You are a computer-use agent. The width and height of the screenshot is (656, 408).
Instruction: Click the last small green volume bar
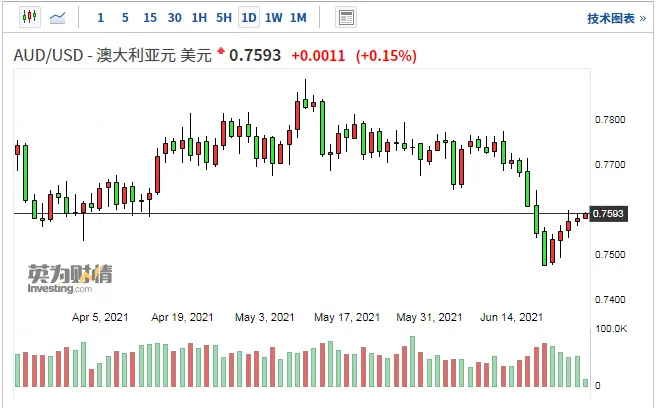585,383
